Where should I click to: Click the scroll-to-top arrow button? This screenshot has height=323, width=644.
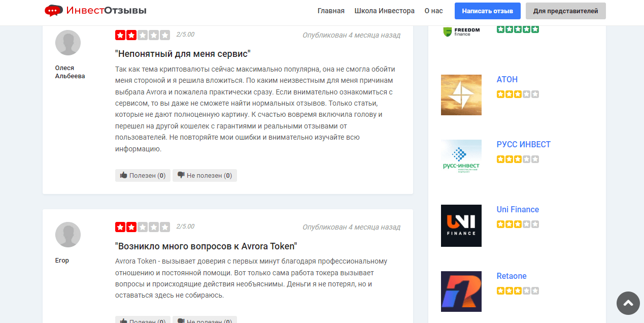pos(628,303)
